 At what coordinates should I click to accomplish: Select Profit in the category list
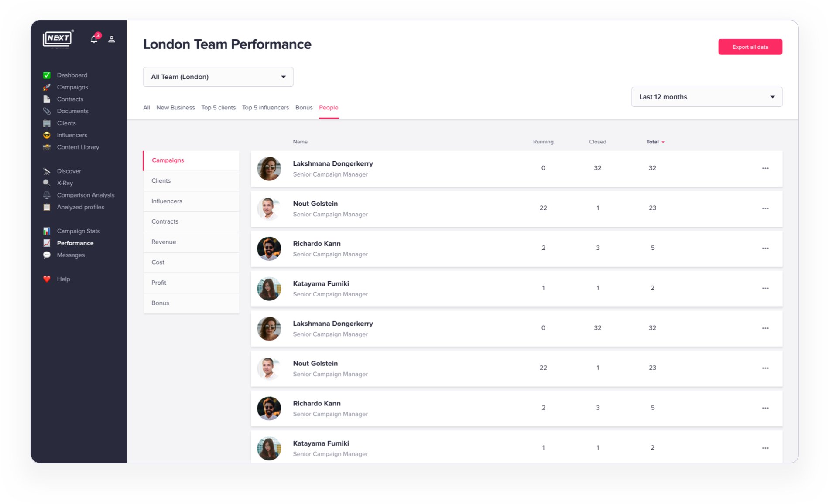159,283
